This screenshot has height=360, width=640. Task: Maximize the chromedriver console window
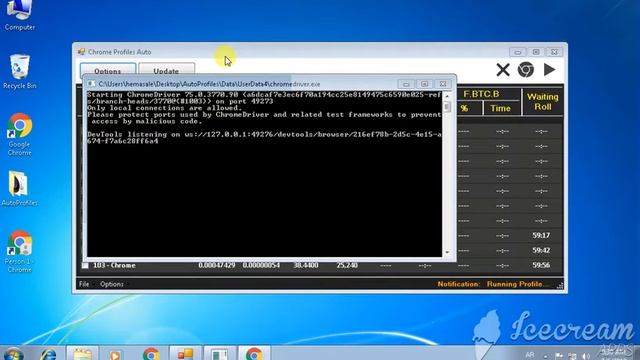coord(424,84)
